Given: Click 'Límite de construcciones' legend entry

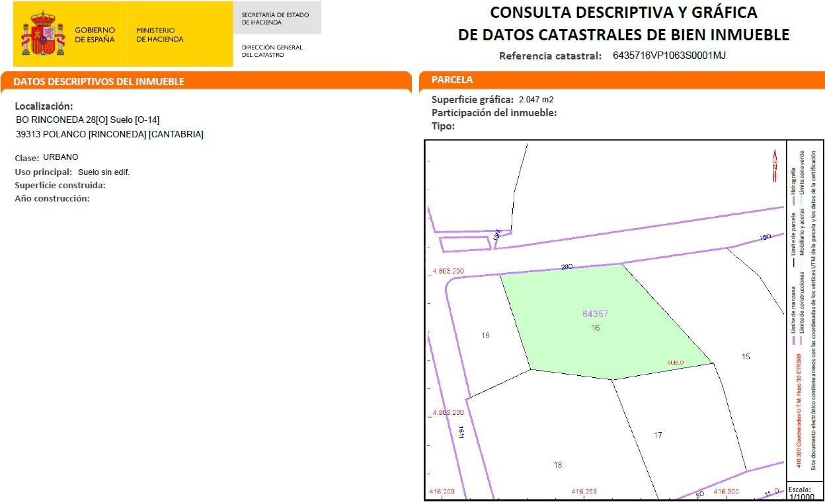Looking at the screenshot, I should click(803, 309).
